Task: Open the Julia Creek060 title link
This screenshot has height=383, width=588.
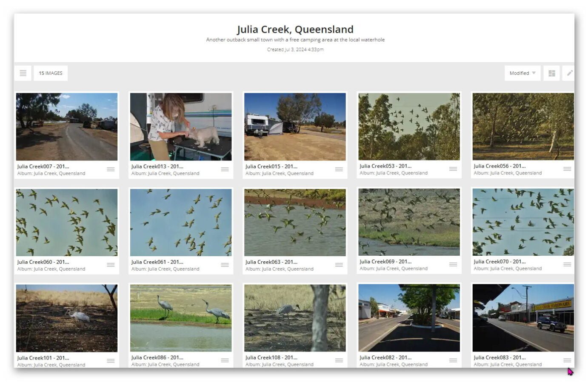Action: pyautogui.click(x=43, y=262)
